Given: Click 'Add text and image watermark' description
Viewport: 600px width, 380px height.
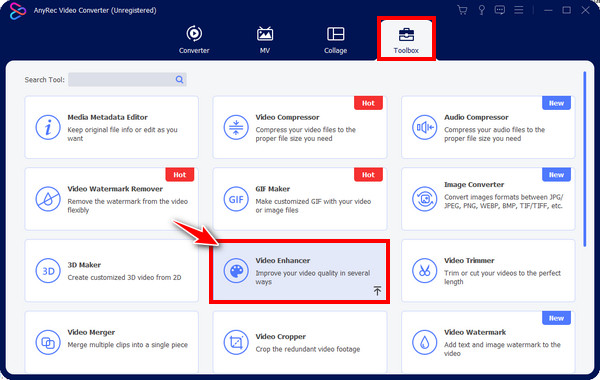Looking at the screenshot, I should 502,349.
